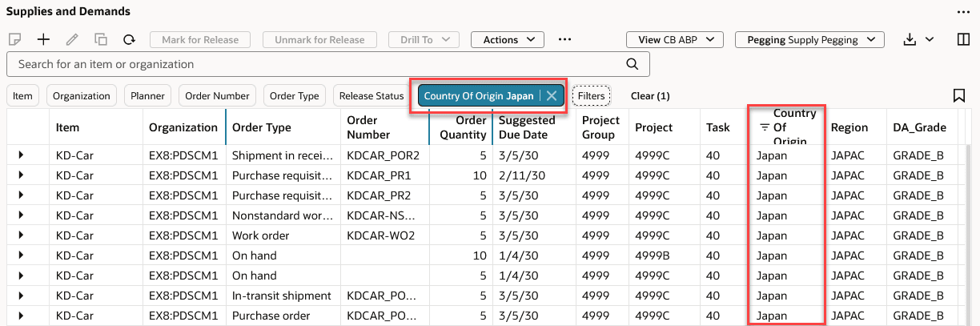Open the Filters button
Viewport: 980px width, 326px height.
pos(592,96)
